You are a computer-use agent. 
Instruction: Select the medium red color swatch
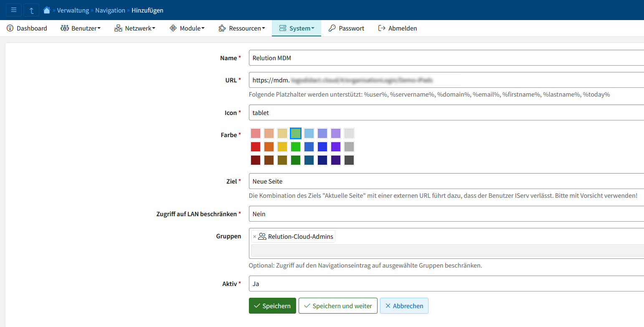coord(256,147)
